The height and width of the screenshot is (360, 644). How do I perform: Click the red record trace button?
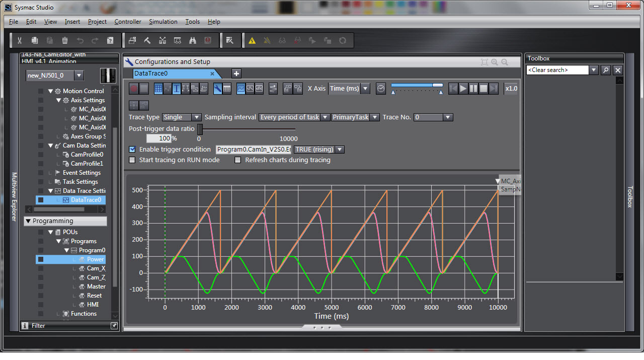click(134, 89)
